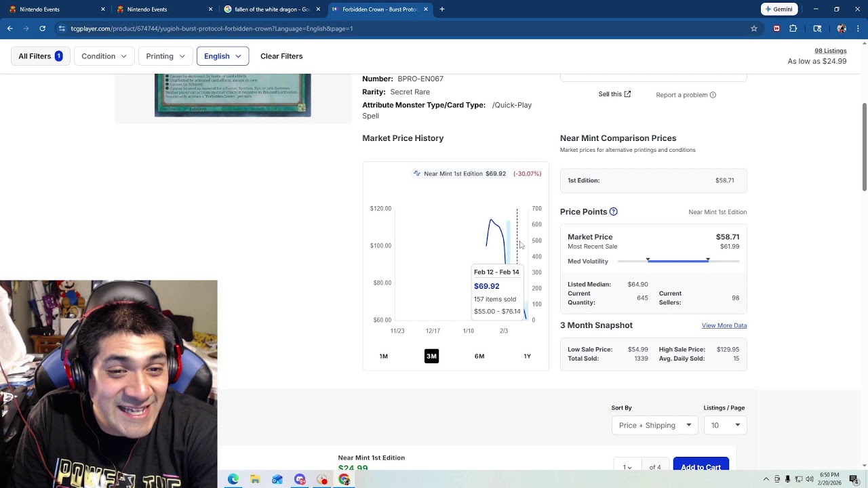868x488 pixels.
Task: Close the Forbidden Crown tab
Action: click(426, 9)
